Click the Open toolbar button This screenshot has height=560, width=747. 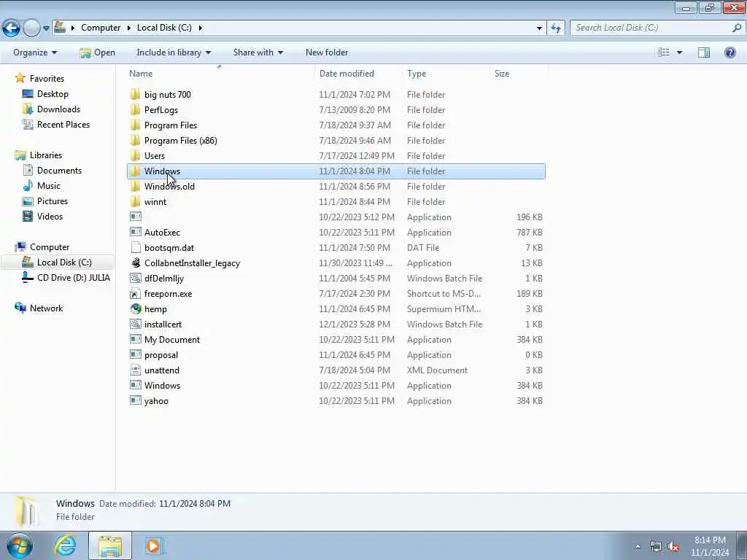97,52
